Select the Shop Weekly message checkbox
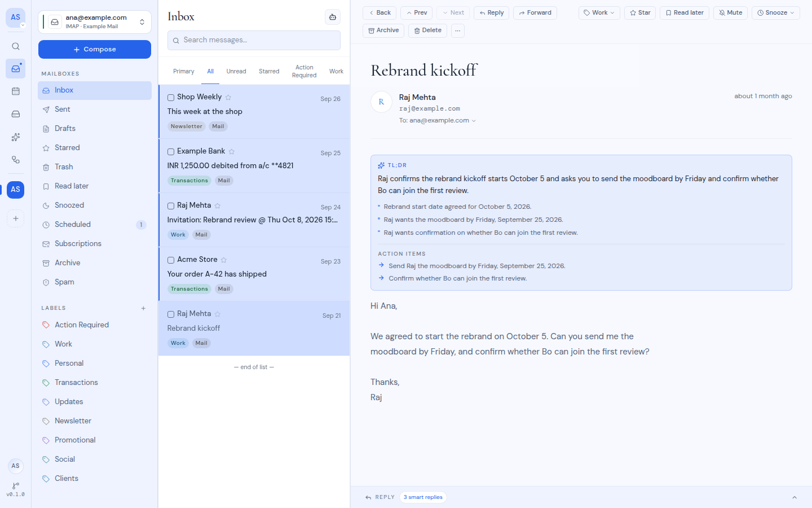The width and height of the screenshot is (812, 508). (x=171, y=98)
